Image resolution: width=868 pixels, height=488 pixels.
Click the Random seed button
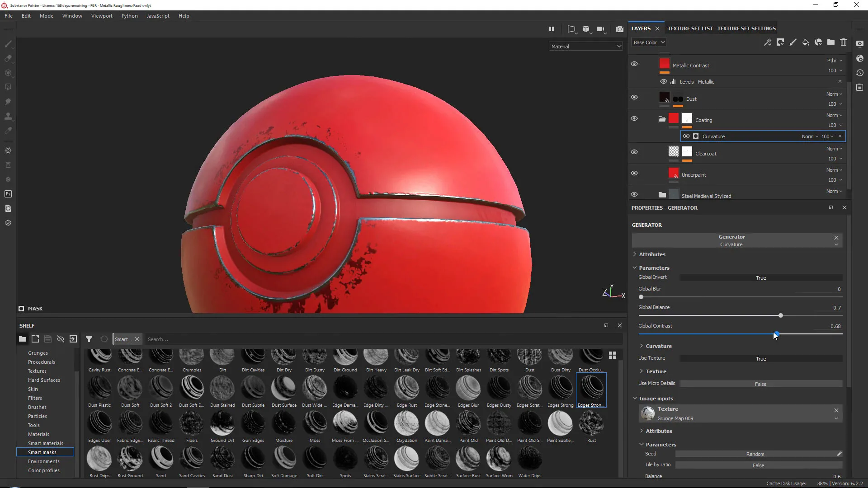pyautogui.click(x=755, y=454)
